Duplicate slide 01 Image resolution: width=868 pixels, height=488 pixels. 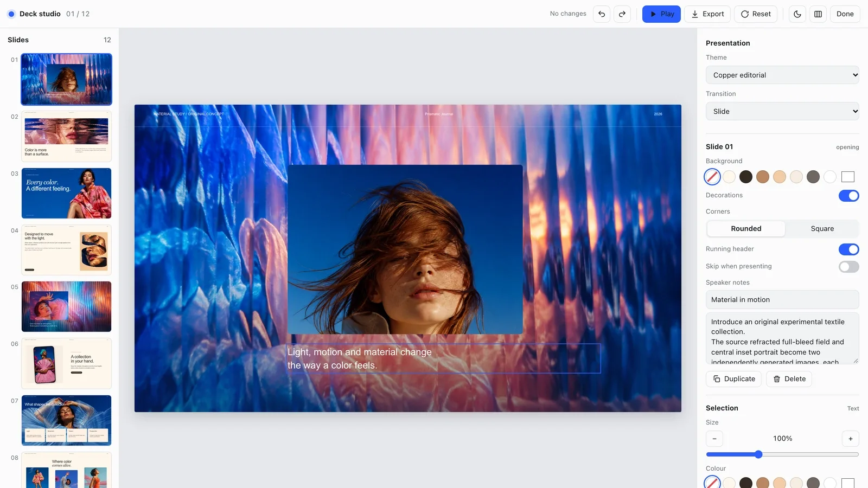click(734, 379)
